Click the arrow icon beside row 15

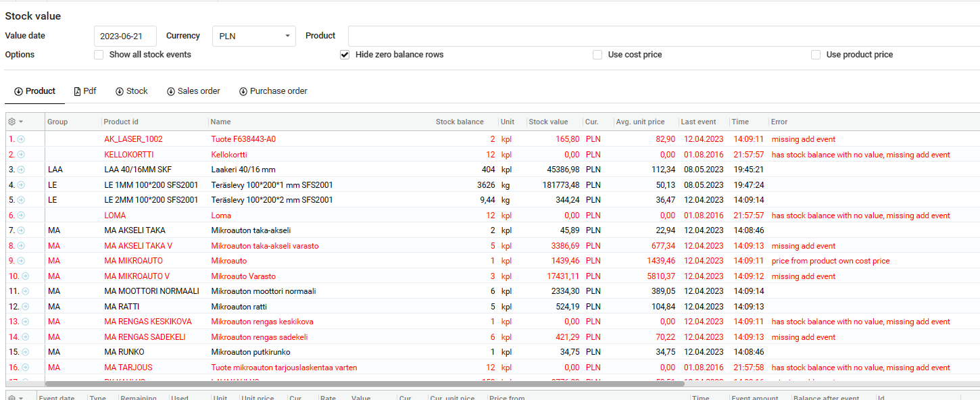coord(25,352)
